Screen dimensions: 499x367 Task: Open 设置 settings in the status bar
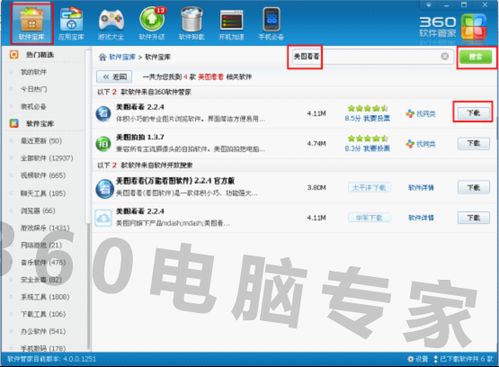click(418, 359)
